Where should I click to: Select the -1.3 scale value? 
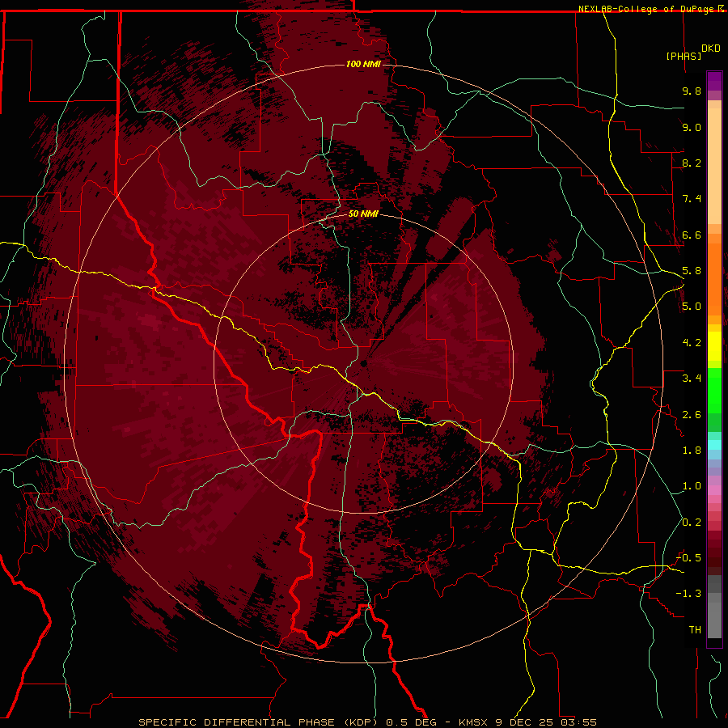pyautogui.click(x=688, y=594)
